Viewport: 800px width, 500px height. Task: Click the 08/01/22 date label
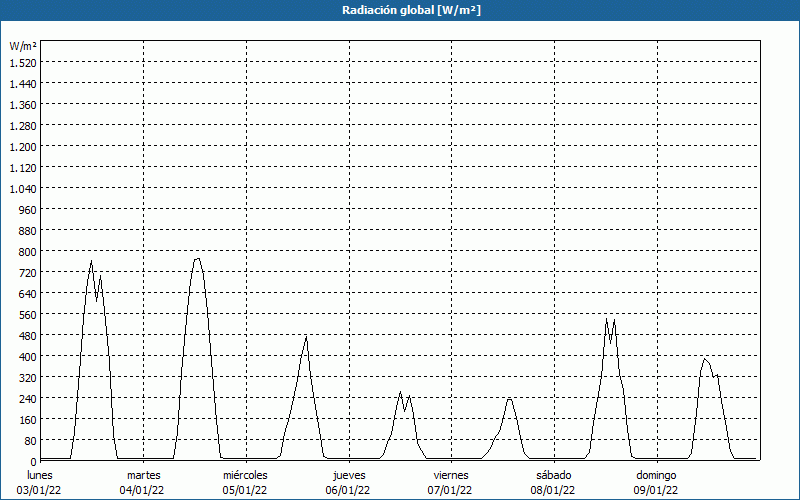(x=553, y=490)
